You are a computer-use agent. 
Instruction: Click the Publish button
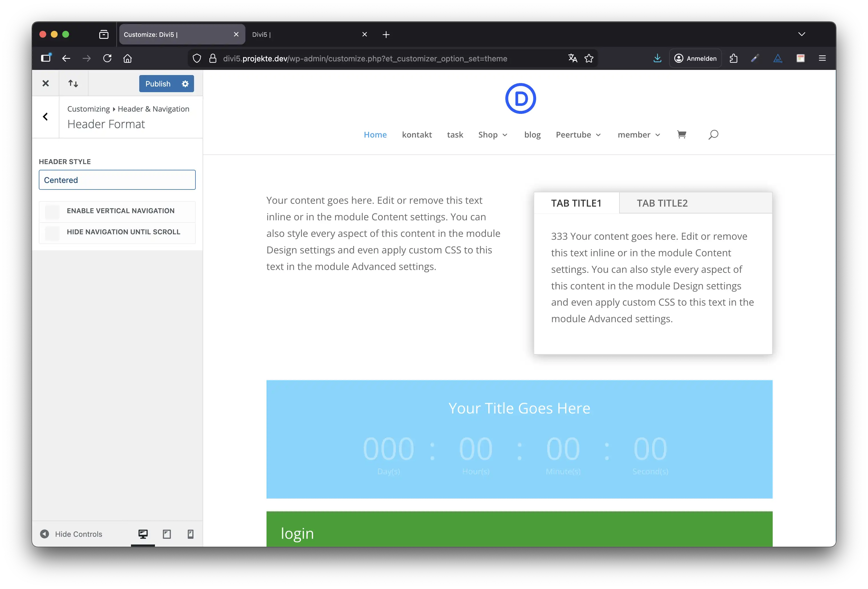coord(158,84)
